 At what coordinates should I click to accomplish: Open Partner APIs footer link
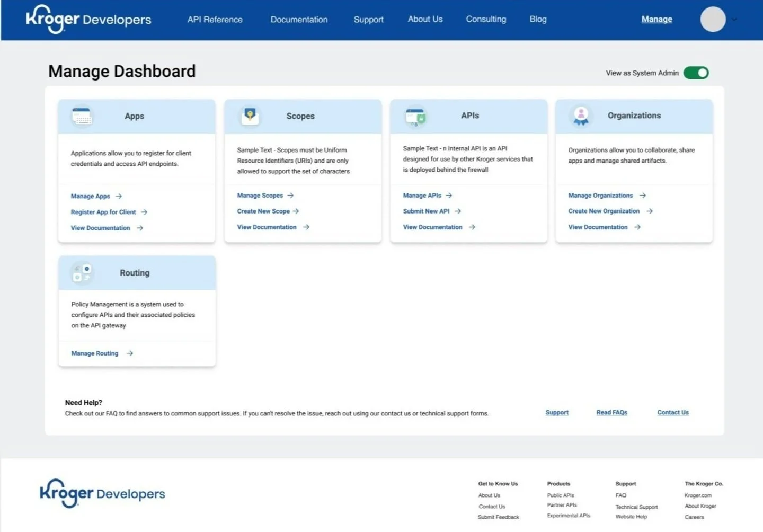pos(562,505)
